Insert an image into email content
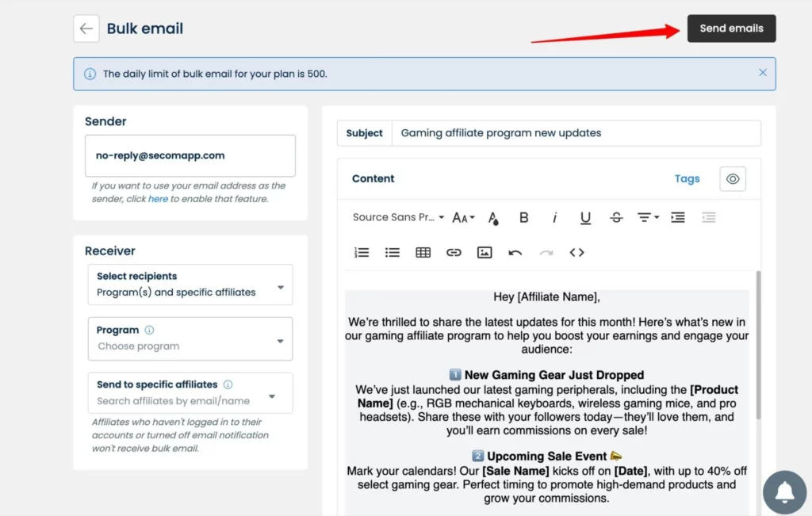The height and width of the screenshot is (516, 812). (x=485, y=252)
